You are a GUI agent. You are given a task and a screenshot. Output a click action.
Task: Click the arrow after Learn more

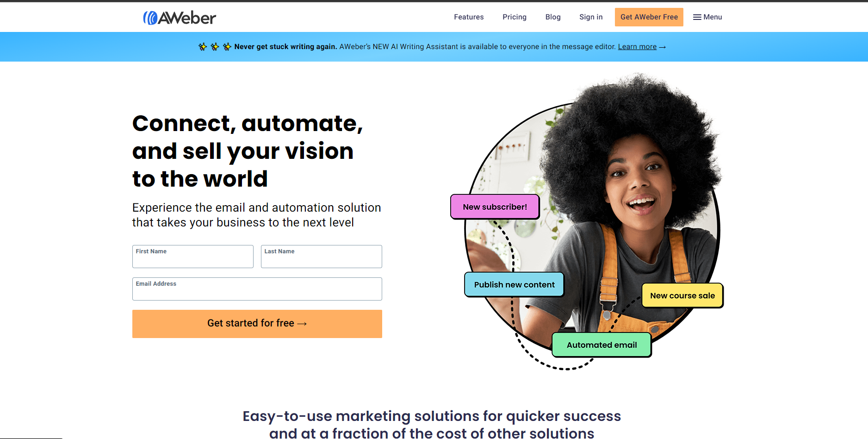coord(662,47)
